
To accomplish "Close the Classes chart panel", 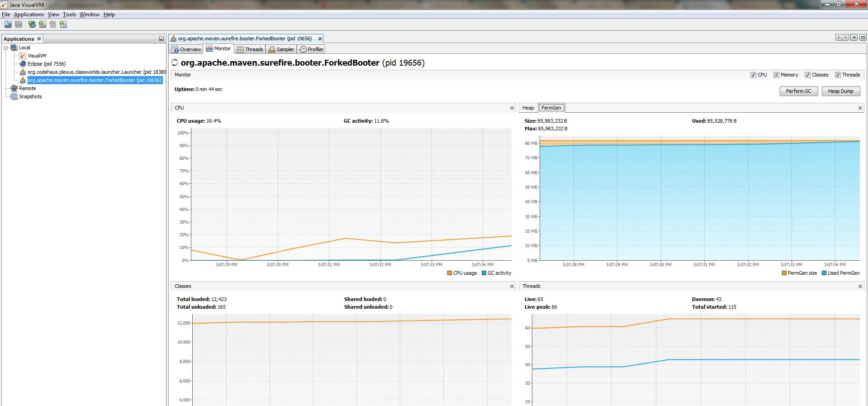I will pyautogui.click(x=512, y=287).
